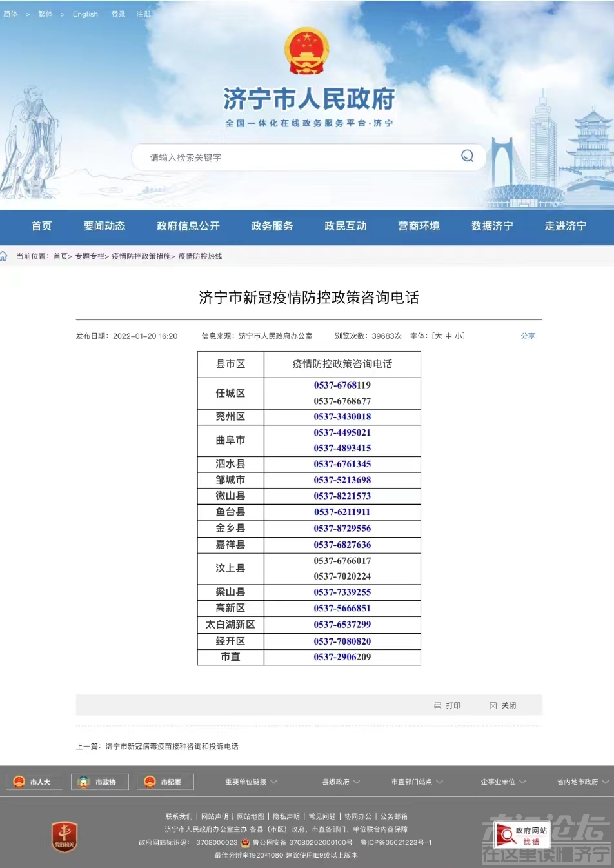
Task: Click the printer icon next to 打印
Action: 438,705
